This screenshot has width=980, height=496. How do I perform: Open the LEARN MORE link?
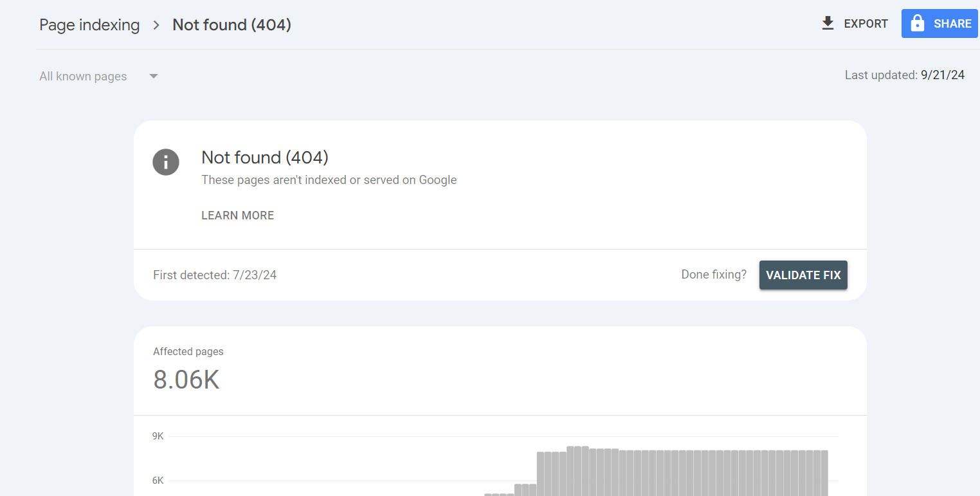click(237, 216)
